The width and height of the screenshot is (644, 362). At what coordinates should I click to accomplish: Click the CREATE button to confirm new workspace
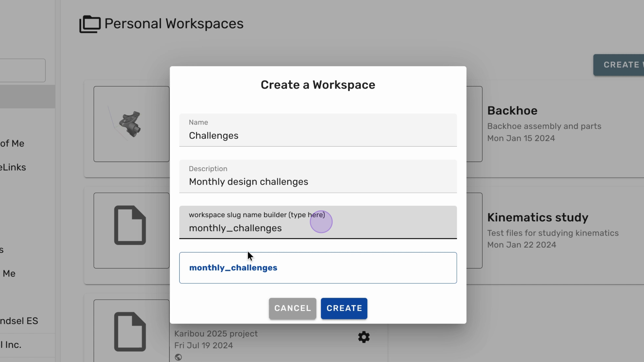click(344, 308)
